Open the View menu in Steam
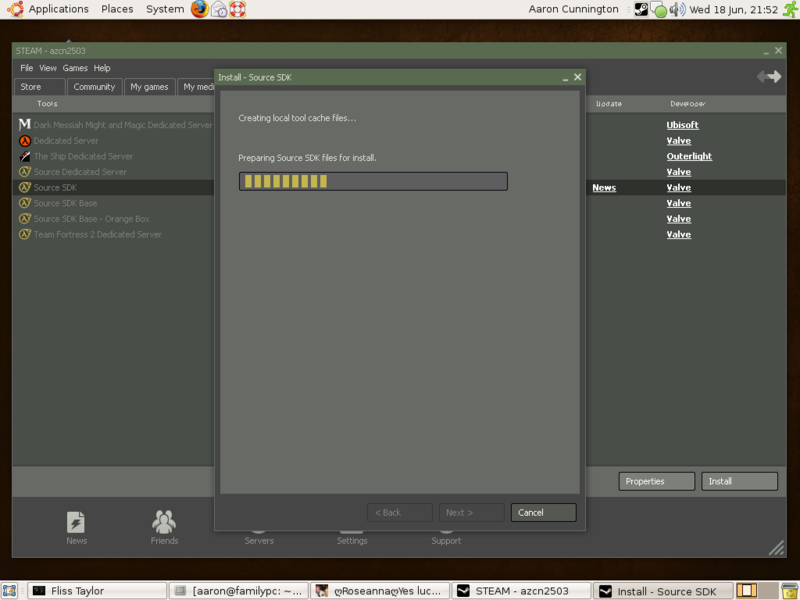The height and width of the screenshot is (600, 800). tap(47, 68)
